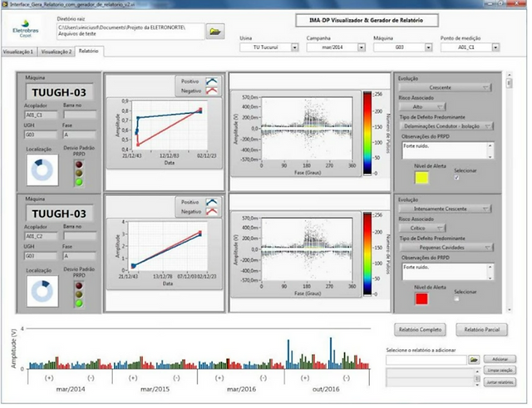Viewport: 532px width, 408px height.
Task: Open the Campanha dropdown showing mar/2014
Action: tap(362, 47)
